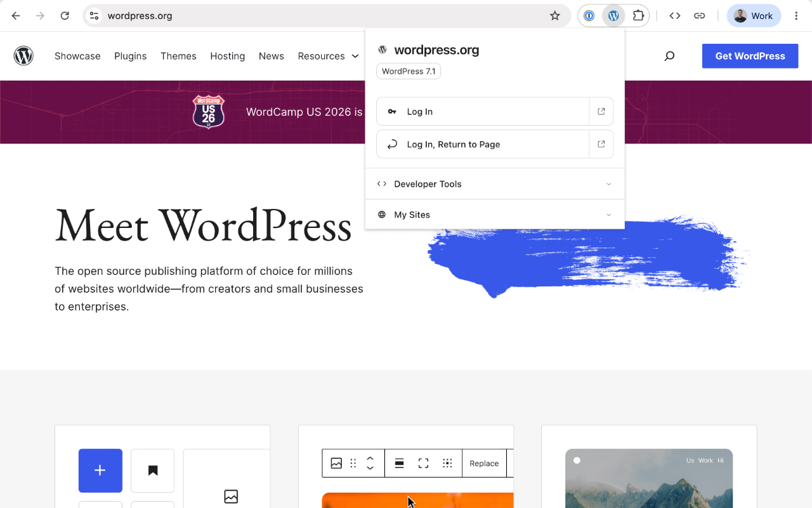The height and width of the screenshot is (508, 812).
Task: Click the chain link toolbar icon
Action: [699, 16]
